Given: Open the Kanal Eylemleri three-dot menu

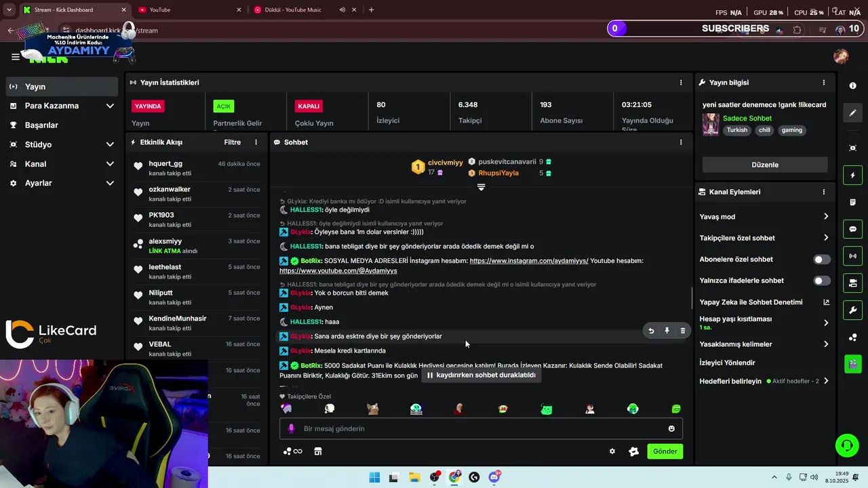Looking at the screenshot, I should (824, 192).
